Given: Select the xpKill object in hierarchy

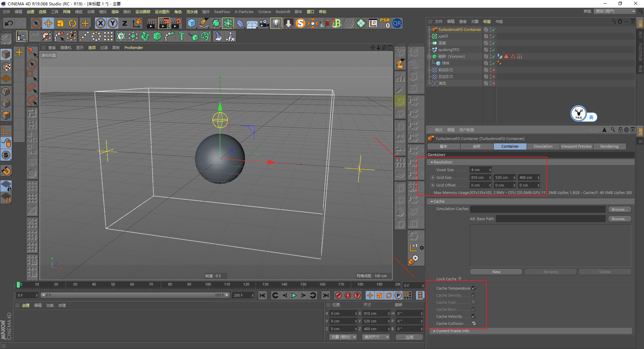Looking at the screenshot, I should coord(443,36).
